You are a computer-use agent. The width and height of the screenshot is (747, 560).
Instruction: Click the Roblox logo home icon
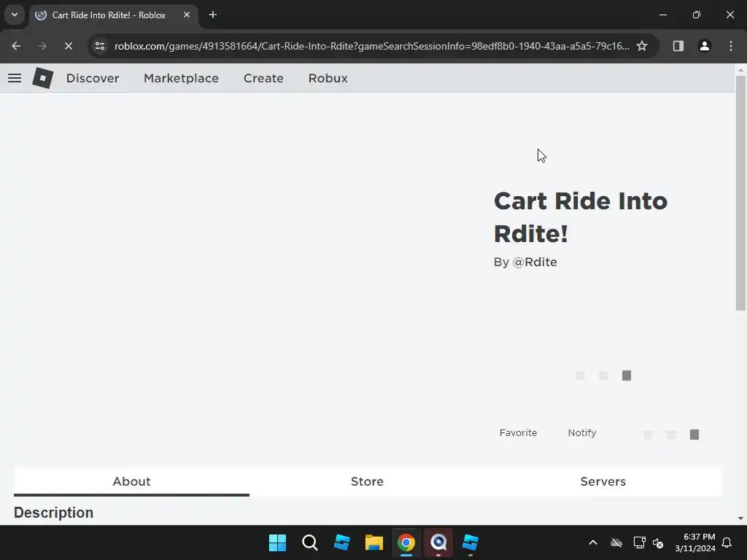point(43,77)
